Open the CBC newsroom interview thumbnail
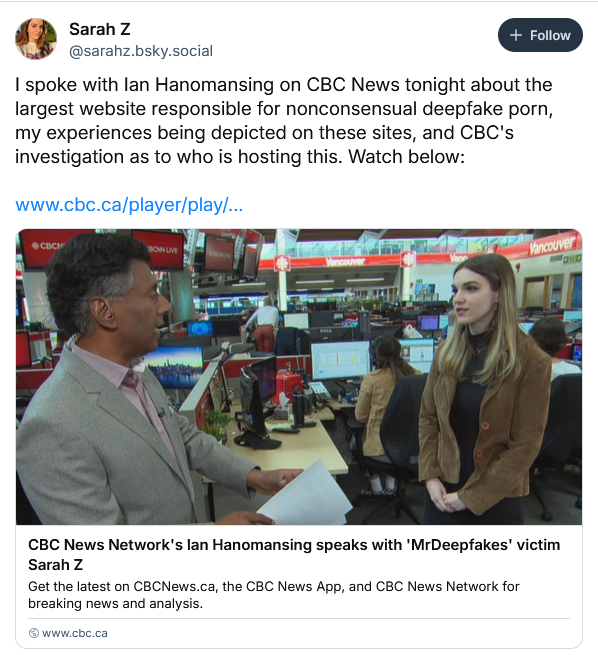This screenshot has width=598, height=655. click(x=299, y=377)
